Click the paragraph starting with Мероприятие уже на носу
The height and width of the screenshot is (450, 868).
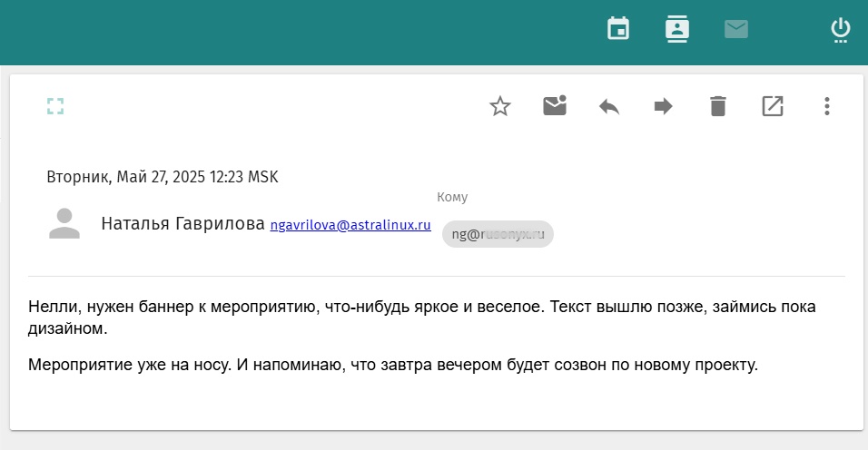pos(393,365)
